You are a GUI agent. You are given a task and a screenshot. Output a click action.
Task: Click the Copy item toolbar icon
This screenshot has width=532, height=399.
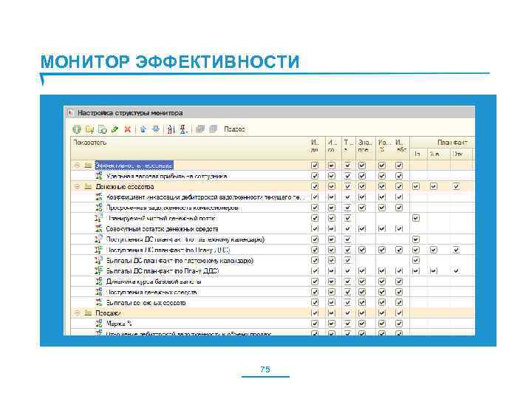103,129
